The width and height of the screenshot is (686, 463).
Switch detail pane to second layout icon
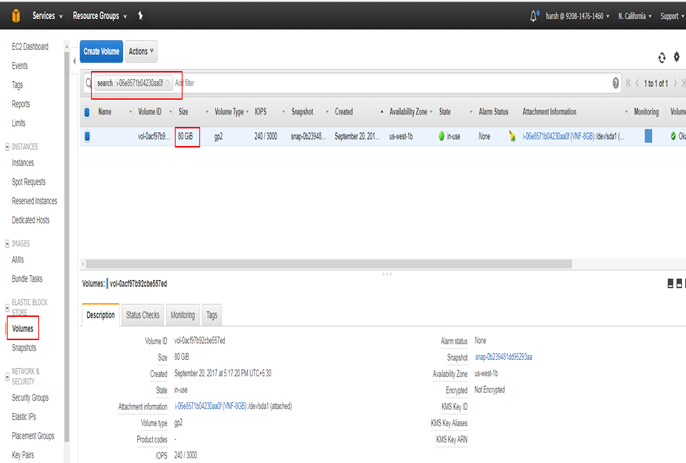(679, 284)
